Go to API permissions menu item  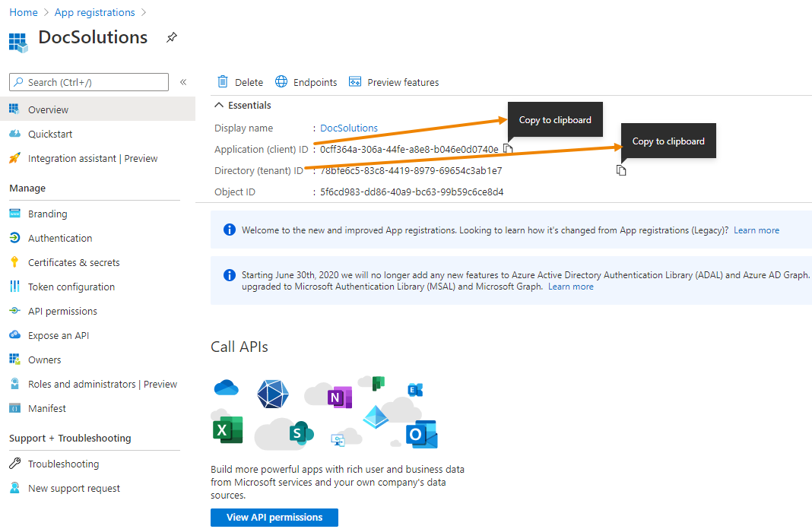click(62, 311)
